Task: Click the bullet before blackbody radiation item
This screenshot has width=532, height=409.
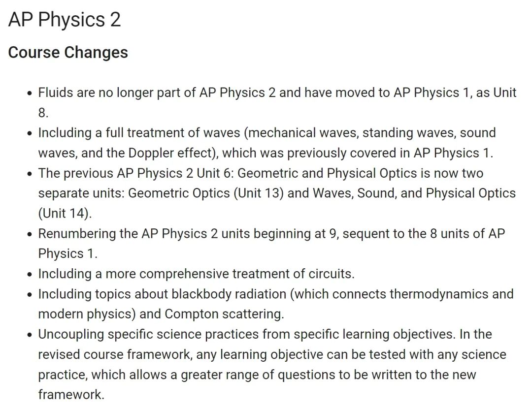Action: [30, 295]
